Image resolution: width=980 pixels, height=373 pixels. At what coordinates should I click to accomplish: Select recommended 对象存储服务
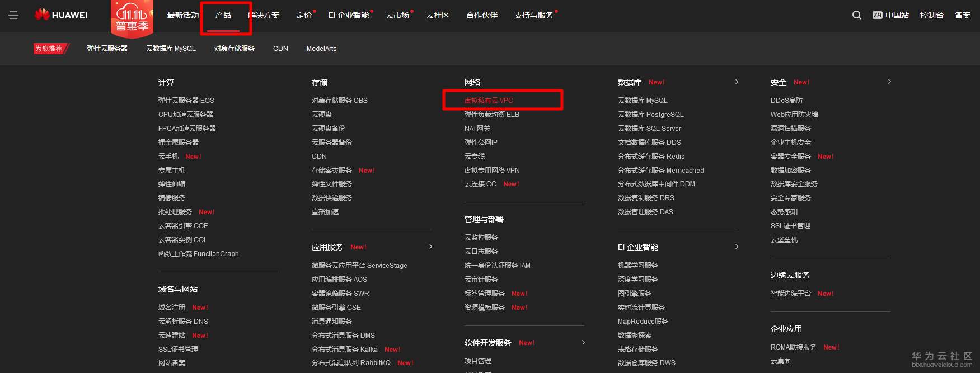click(x=235, y=49)
